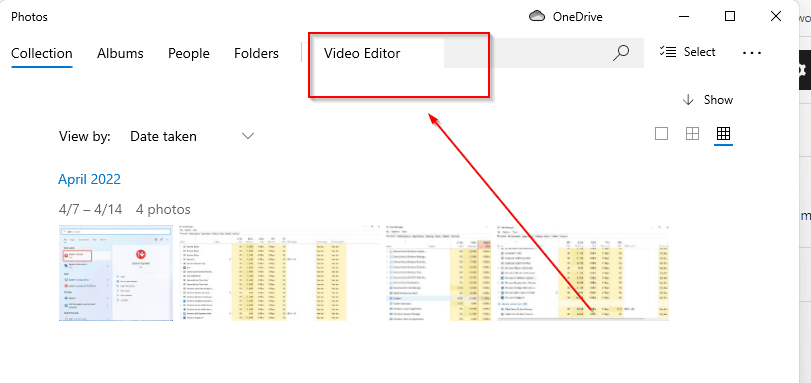
Task: Open the second Task Manager screenshot thumbnail
Action: 279,273
